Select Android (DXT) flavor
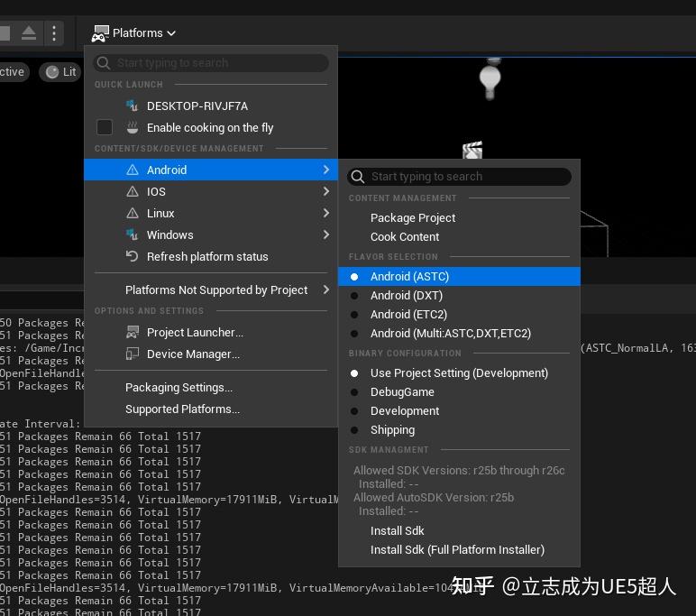Image resolution: width=696 pixels, height=616 pixels. click(x=460, y=295)
